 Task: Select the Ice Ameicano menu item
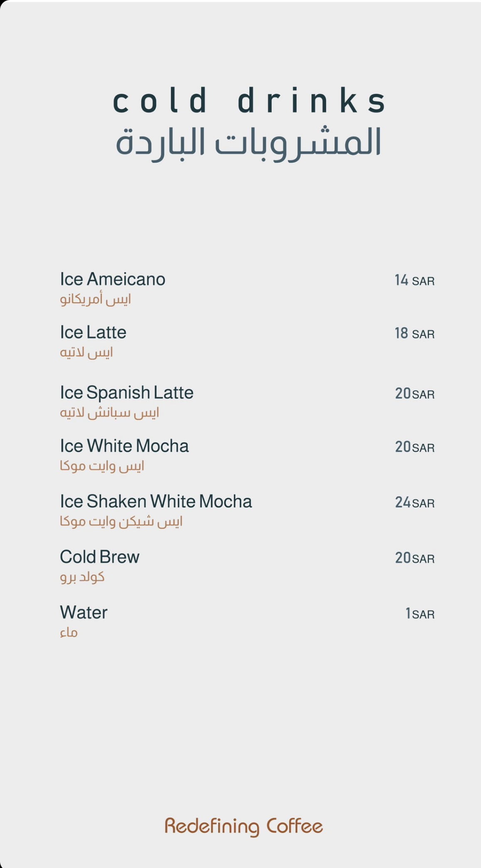tap(112, 279)
